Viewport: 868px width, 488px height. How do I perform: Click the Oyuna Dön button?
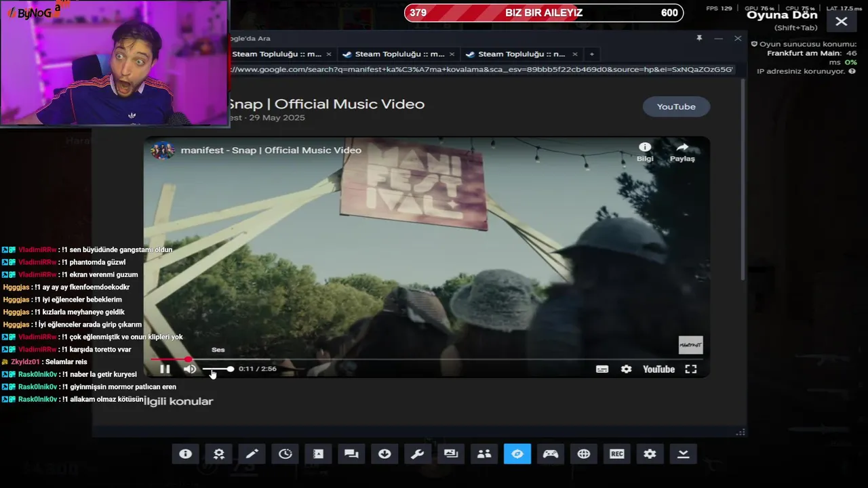coord(782,15)
